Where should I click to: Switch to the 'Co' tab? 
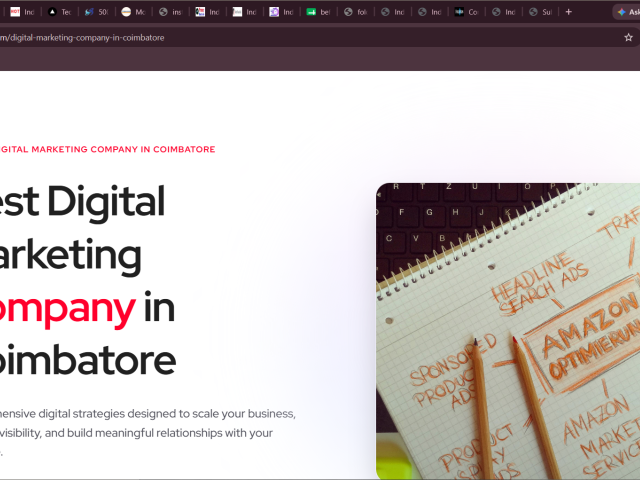click(x=467, y=12)
